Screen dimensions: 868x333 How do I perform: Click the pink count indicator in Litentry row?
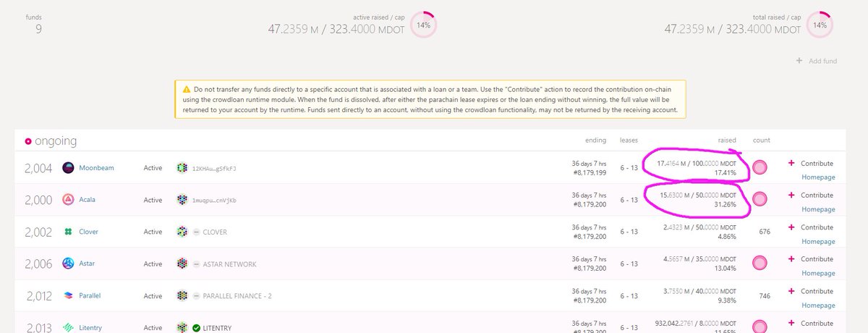[x=760, y=327]
